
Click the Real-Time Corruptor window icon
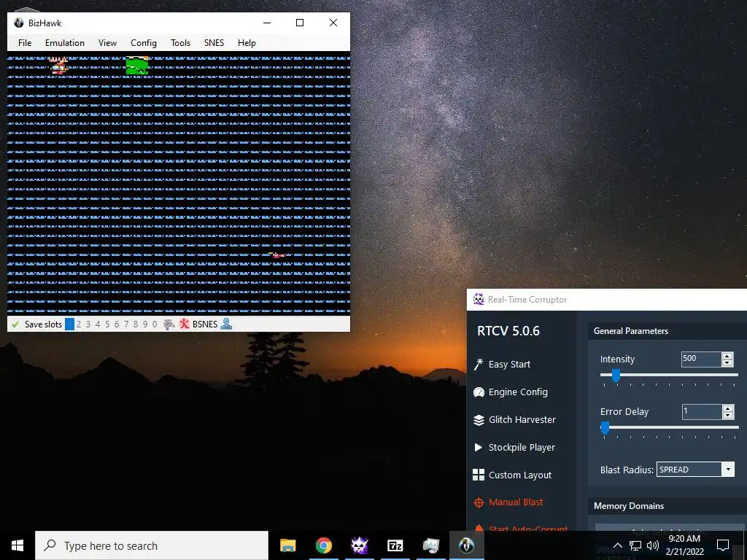pyautogui.click(x=479, y=300)
